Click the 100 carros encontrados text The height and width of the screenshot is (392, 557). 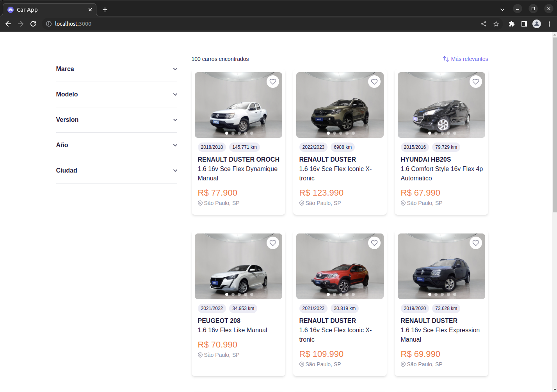click(220, 59)
